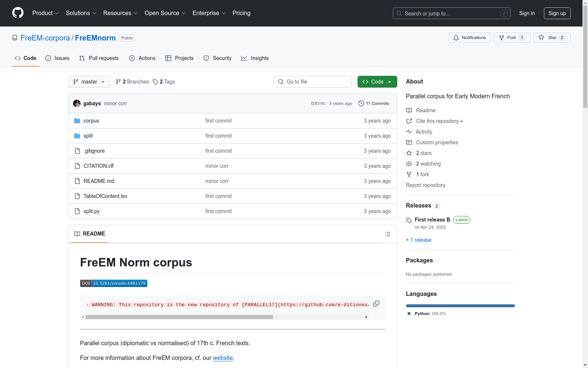Click the Sign in link
The width and height of the screenshot is (588, 368).
(x=527, y=13)
